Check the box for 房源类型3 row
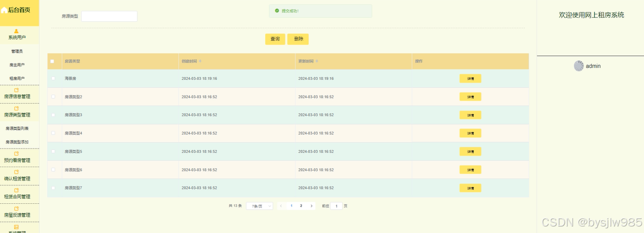The height and width of the screenshot is (233, 644). tap(53, 115)
